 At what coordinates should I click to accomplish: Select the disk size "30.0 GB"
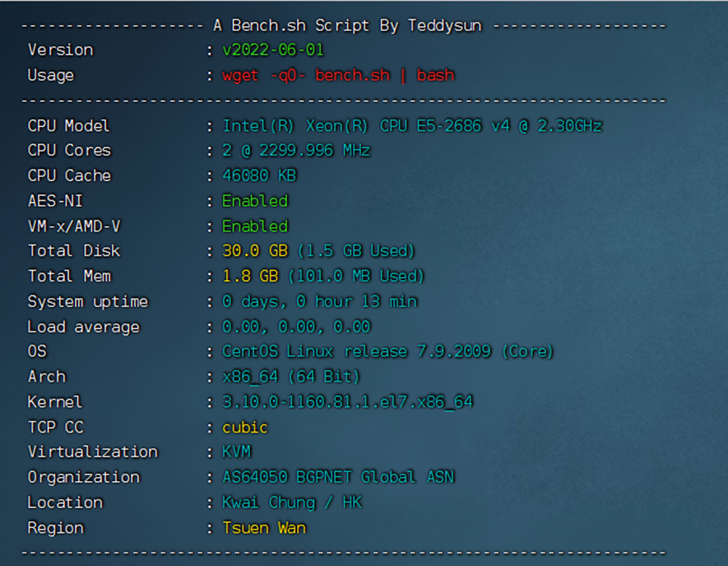pos(255,251)
